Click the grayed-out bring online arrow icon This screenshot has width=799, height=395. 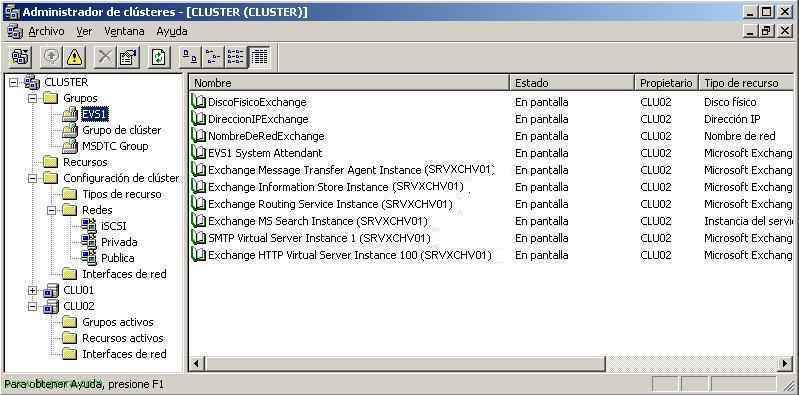[x=50, y=57]
